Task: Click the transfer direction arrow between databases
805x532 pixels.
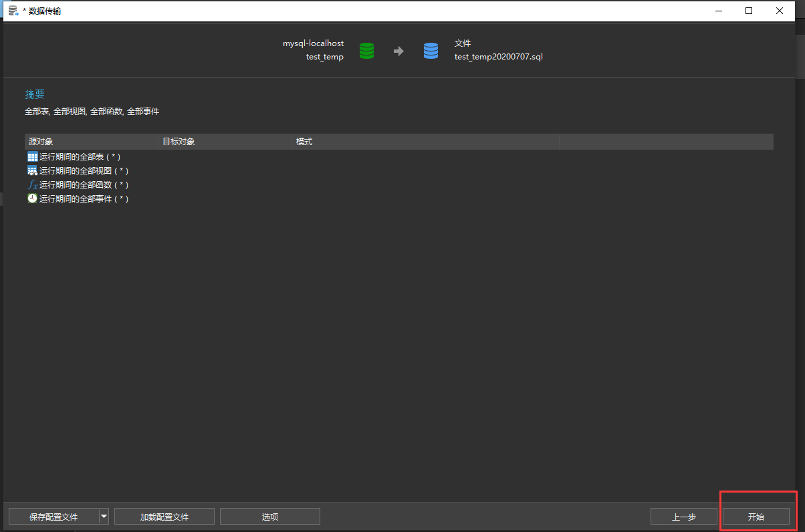Action: 399,50
